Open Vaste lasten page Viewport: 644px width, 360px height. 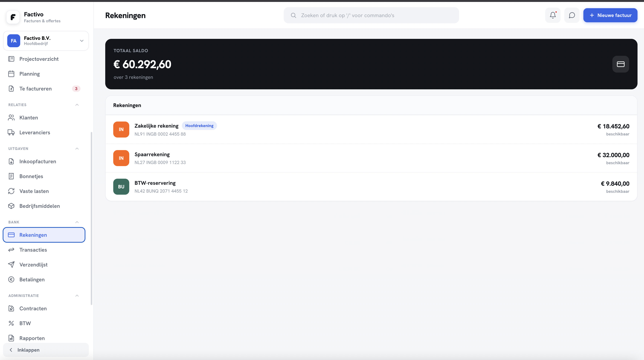[x=44, y=191]
